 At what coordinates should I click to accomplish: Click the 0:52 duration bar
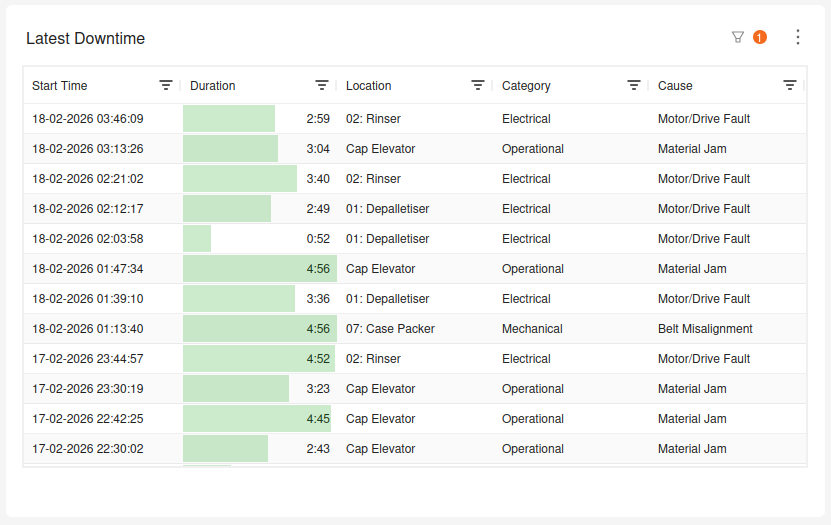(197, 239)
